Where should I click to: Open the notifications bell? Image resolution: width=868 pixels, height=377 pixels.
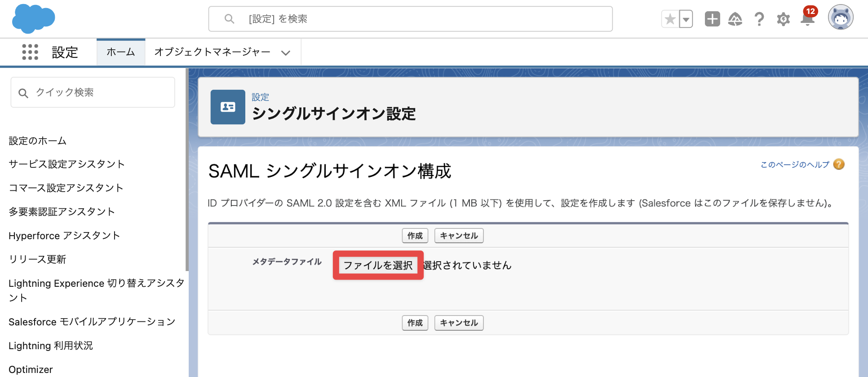[x=808, y=18]
